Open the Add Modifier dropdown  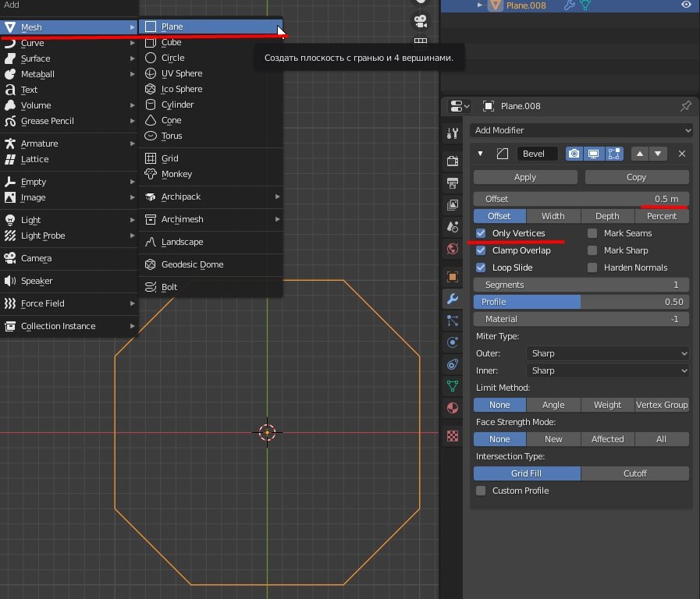[x=581, y=130]
